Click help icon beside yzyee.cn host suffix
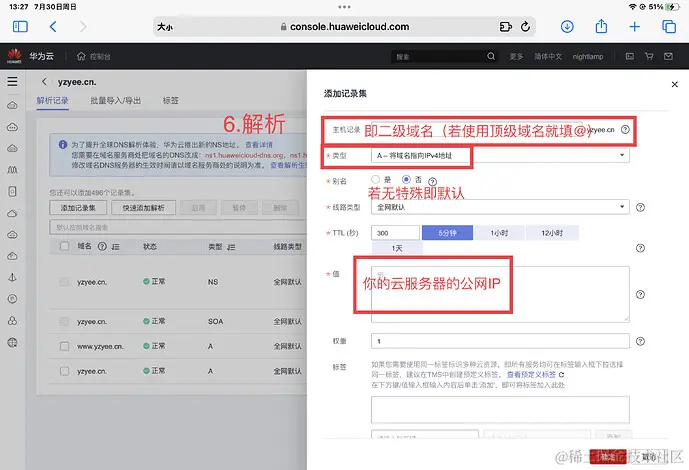Viewport: 689px width, 470px height. point(625,130)
